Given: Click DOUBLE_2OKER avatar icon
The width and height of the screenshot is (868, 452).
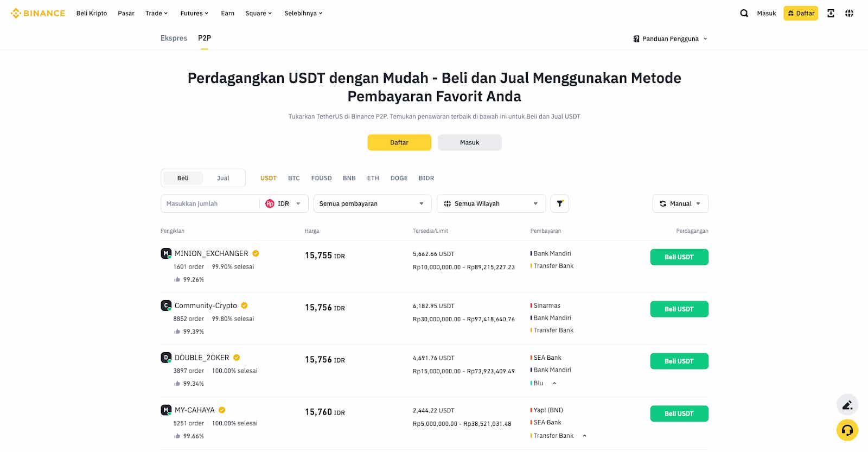Looking at the screenshot, I should coord(166,358).
